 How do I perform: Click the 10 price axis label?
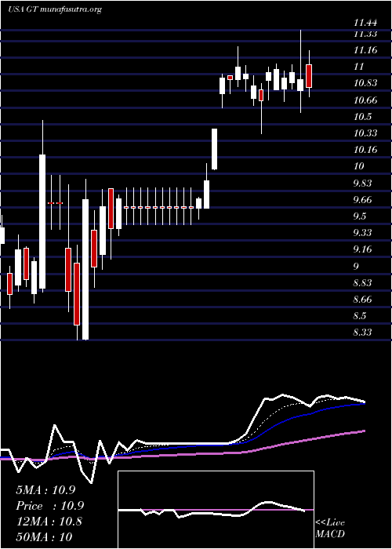359,166
